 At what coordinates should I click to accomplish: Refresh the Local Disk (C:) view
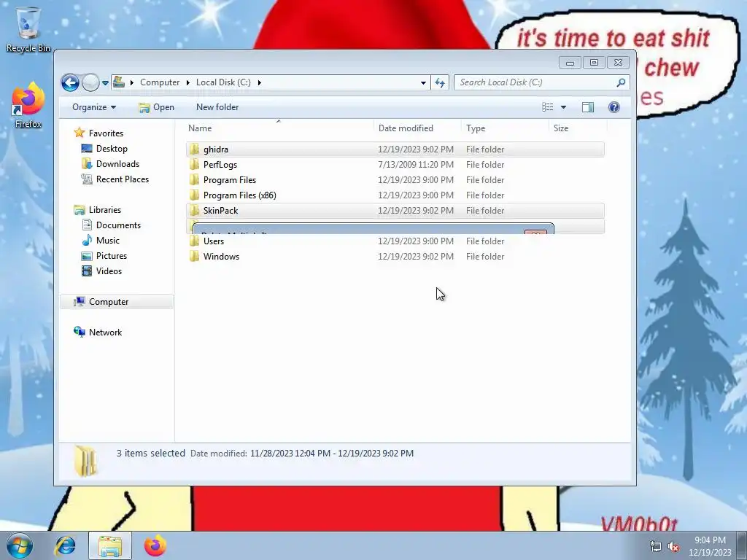[440, 82]
